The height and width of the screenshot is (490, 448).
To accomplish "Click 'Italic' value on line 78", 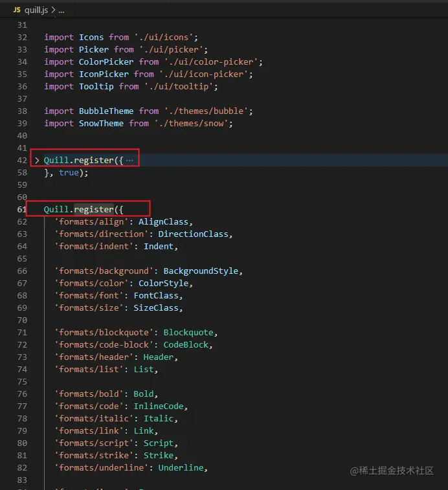I will 159,418.
